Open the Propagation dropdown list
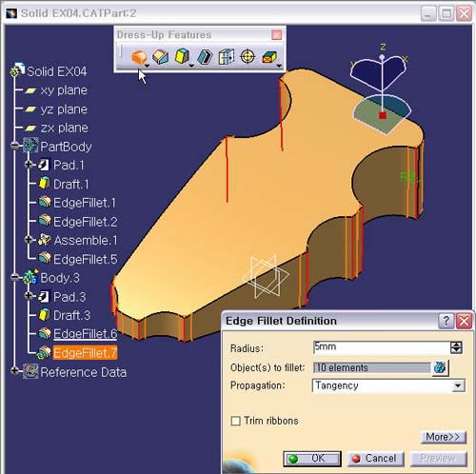This screenshot has width=476, height=474. (x=458, y=385)
